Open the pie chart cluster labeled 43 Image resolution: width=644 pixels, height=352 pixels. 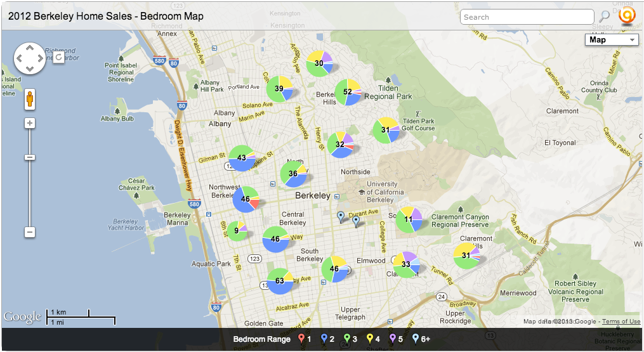click(242, 158)
